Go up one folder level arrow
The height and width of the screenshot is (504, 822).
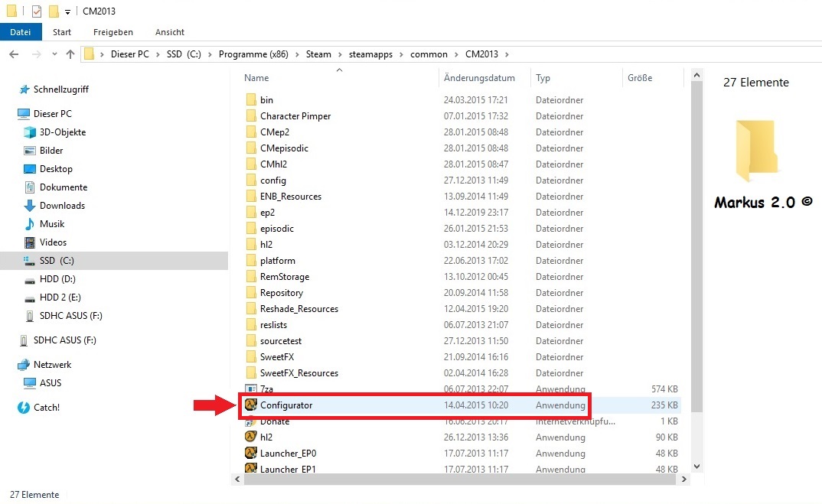tap(70, 54)
